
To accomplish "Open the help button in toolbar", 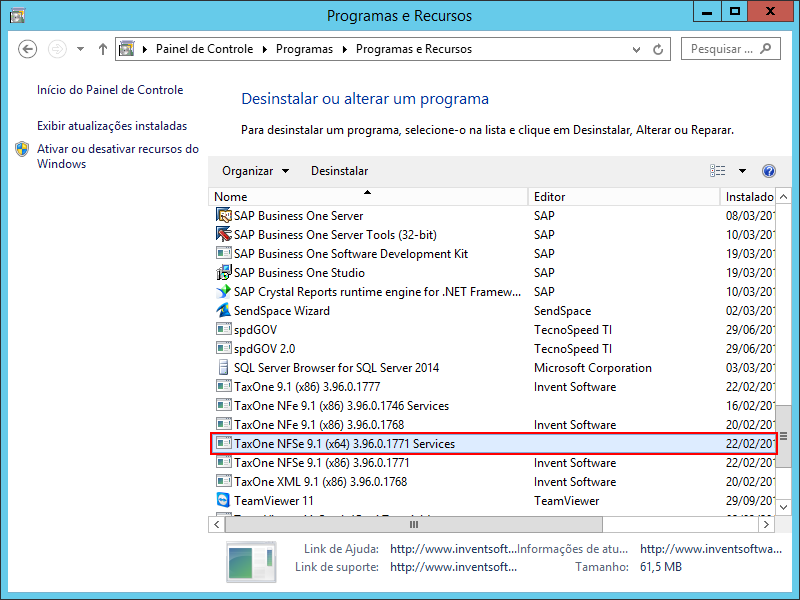I will (x=768, y=171).
